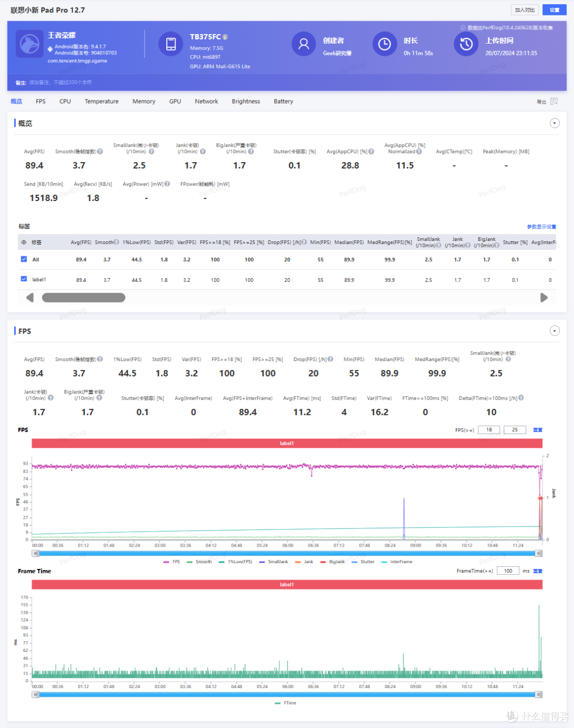The image size is (574, 728).
Task: Switch to the GPU tab
Action: [175, 102]
